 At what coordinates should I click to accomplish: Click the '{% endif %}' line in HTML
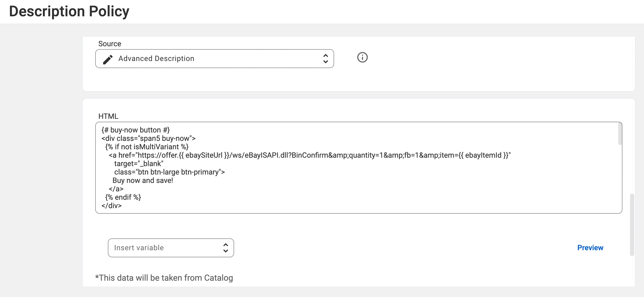(x=123, y=197)
